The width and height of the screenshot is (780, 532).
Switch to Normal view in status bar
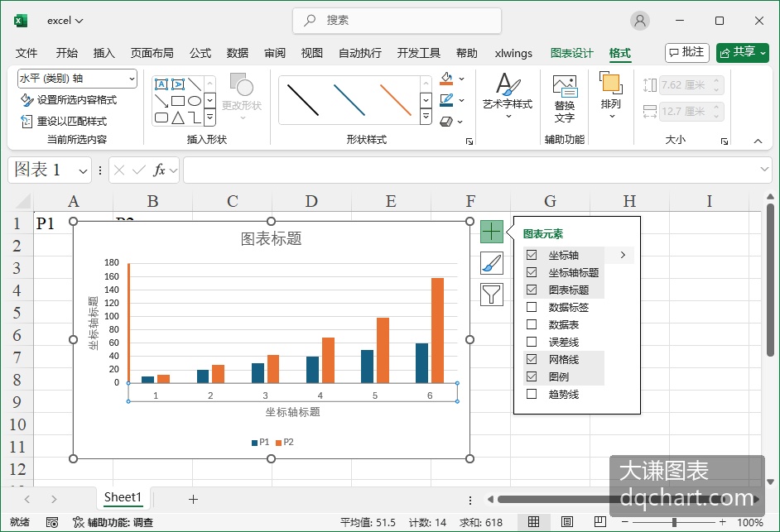534,522
